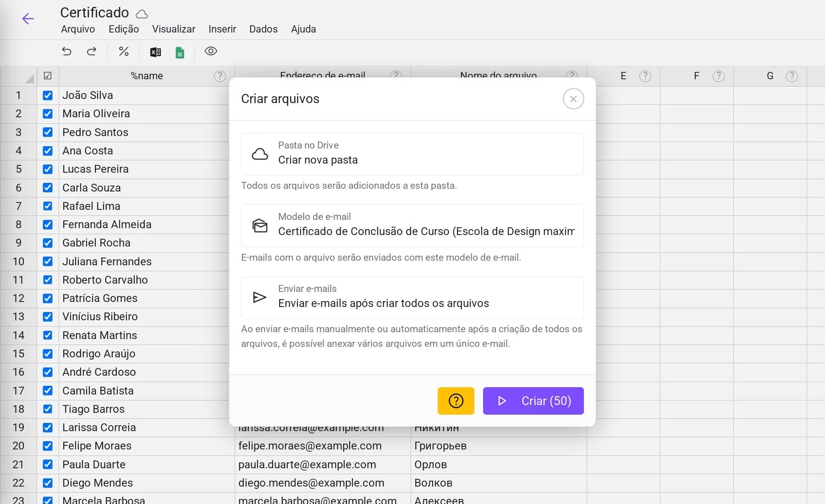Viewport: 825px width, 504px height.
Task: Toggle the select-all checkbox in header
Action: point(48,76)
